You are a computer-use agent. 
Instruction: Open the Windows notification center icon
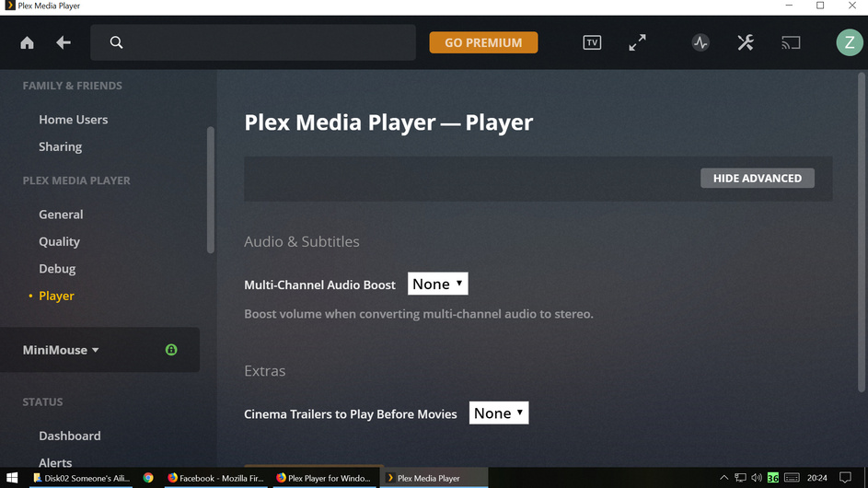pos(845,478)
